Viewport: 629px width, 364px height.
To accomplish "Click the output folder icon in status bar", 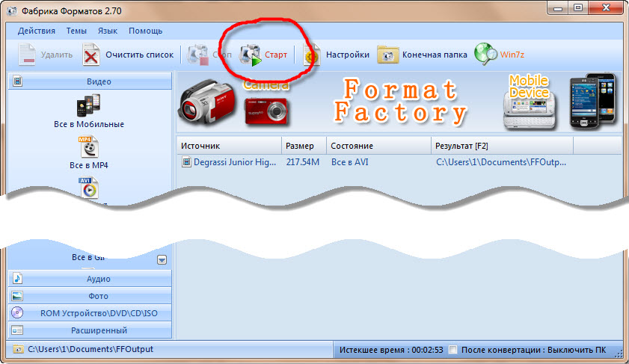I will click(x=18, y=349).
